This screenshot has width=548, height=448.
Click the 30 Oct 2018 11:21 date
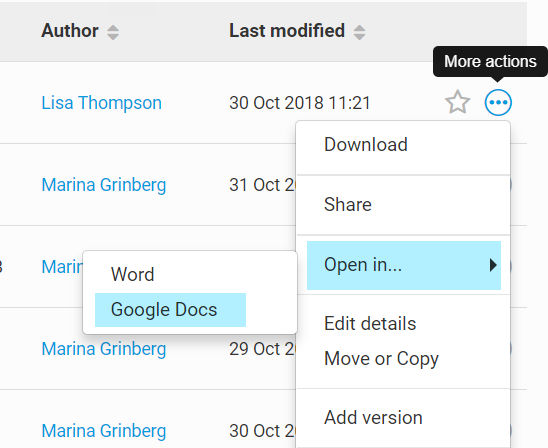pos(300,103)
